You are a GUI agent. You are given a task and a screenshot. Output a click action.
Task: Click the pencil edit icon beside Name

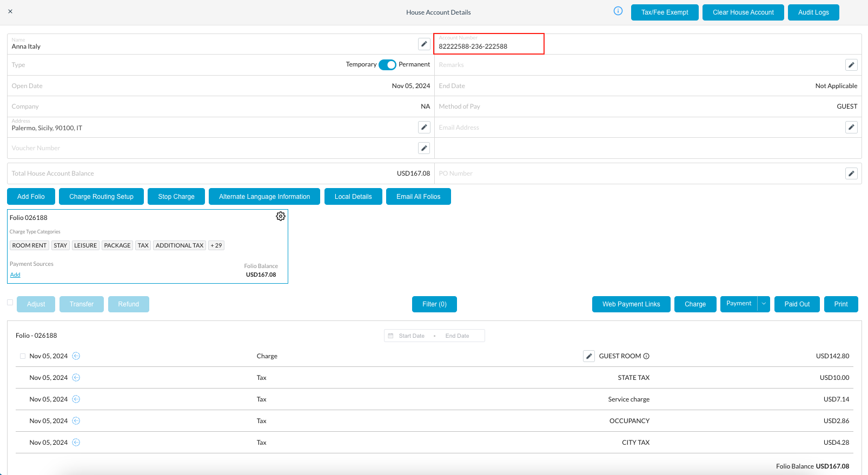[424, 44]
